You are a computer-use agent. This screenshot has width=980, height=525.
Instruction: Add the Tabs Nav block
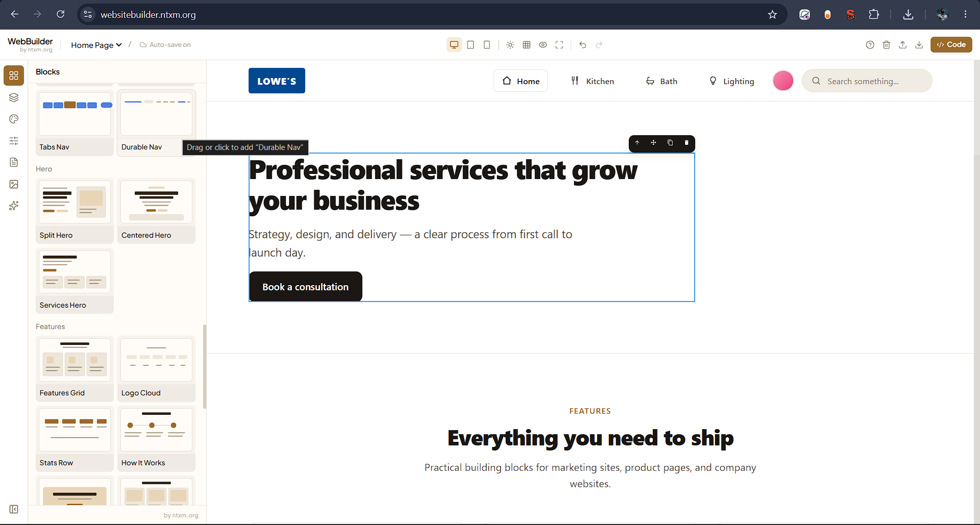pyautogui.click(x=75, y=122)
